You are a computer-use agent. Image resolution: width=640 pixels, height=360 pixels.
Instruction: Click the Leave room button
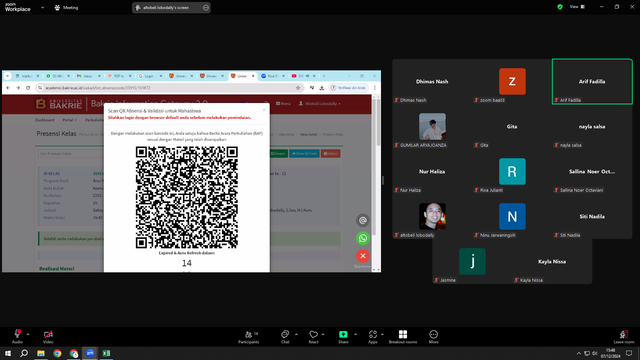pyautogui.click(x=624, y=336)
